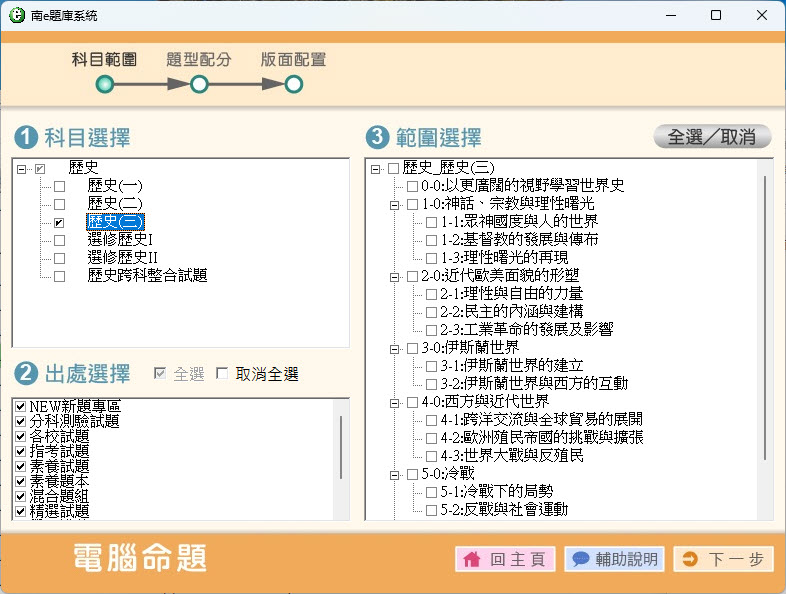Collapse chapter 4-0 西方與近代世界
The height and width of the screenshot is (594, 786).
tap(395, 403)
